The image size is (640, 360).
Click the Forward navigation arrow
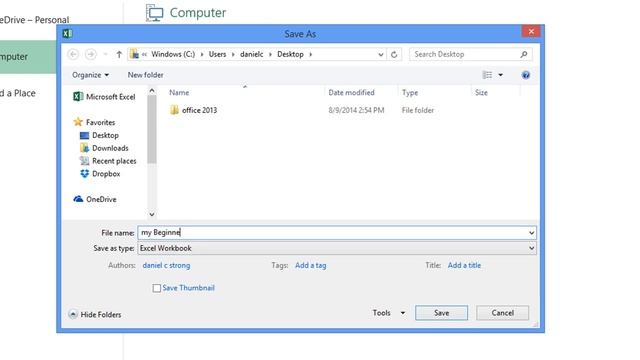pyautogui.click(x=91, y=54)
